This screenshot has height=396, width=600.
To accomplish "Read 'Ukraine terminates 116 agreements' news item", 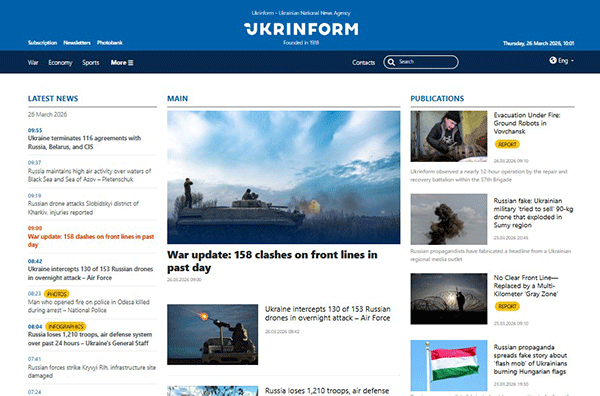I will pos(84,142).
